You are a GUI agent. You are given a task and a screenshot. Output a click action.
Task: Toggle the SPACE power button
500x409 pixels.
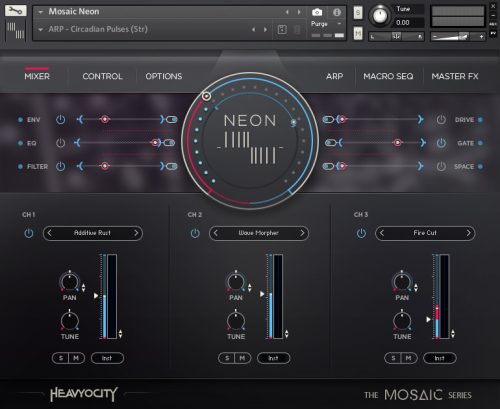tap(441, 166)
